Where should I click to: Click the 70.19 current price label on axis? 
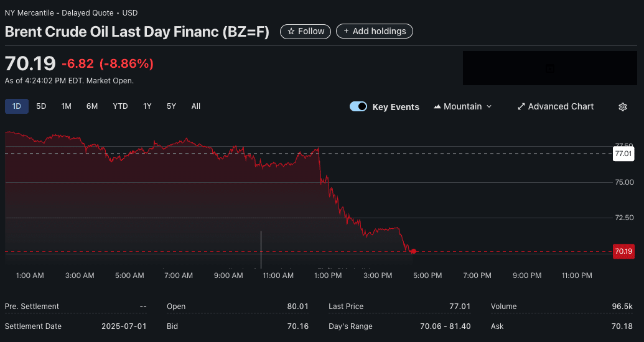[623, 251]
